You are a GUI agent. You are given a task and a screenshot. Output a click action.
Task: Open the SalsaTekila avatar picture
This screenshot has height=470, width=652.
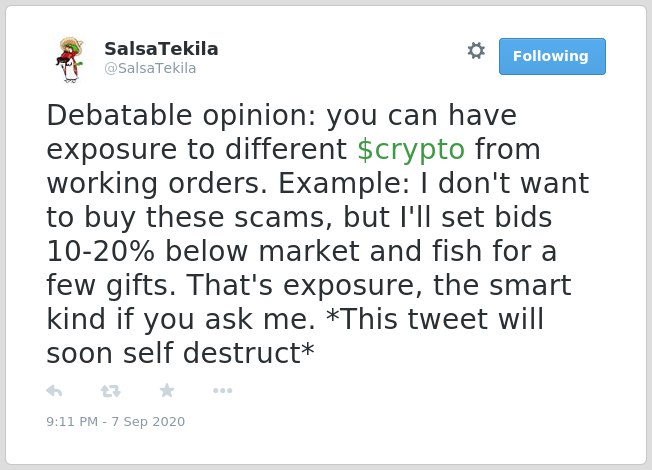(70, 60)
